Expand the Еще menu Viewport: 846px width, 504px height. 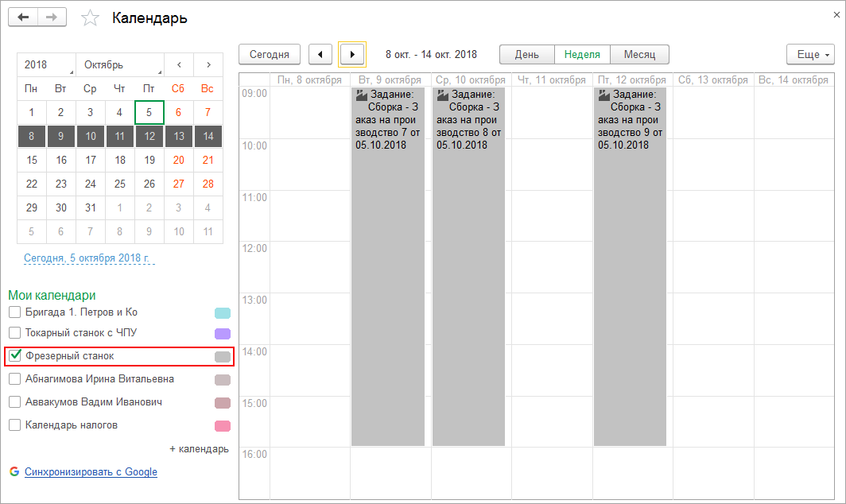click(x=809, y=54)
